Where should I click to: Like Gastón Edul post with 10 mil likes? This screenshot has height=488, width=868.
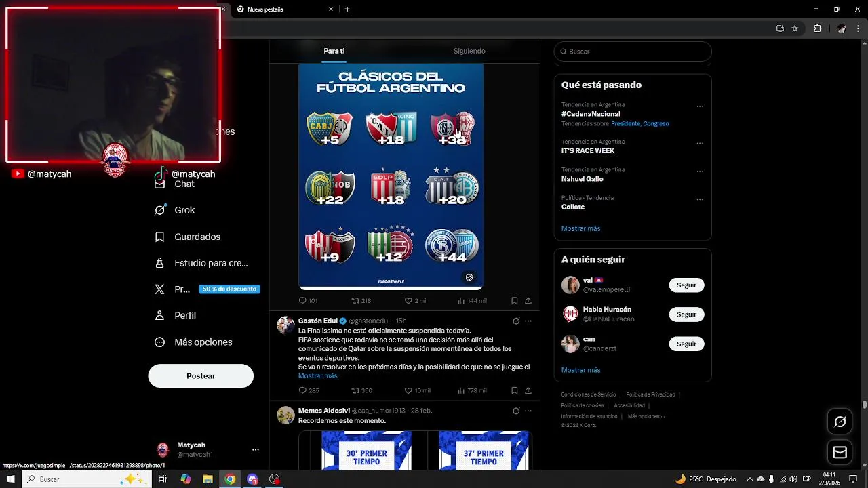coord(417,390)
